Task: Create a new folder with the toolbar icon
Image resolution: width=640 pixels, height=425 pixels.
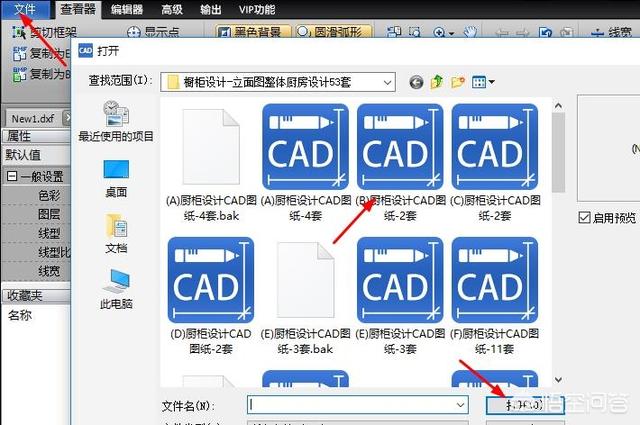Action: click(458, 81)
